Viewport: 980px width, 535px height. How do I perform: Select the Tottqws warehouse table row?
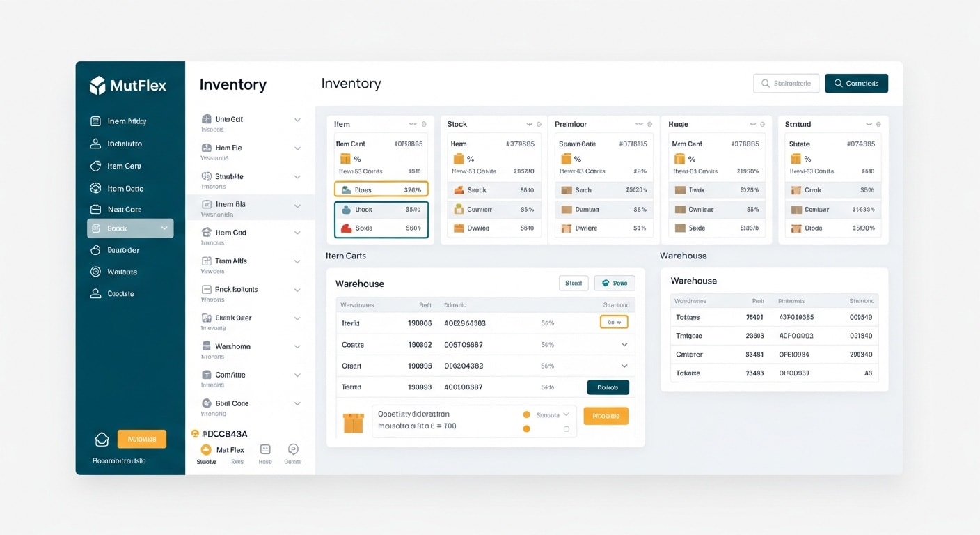[775, 317]
